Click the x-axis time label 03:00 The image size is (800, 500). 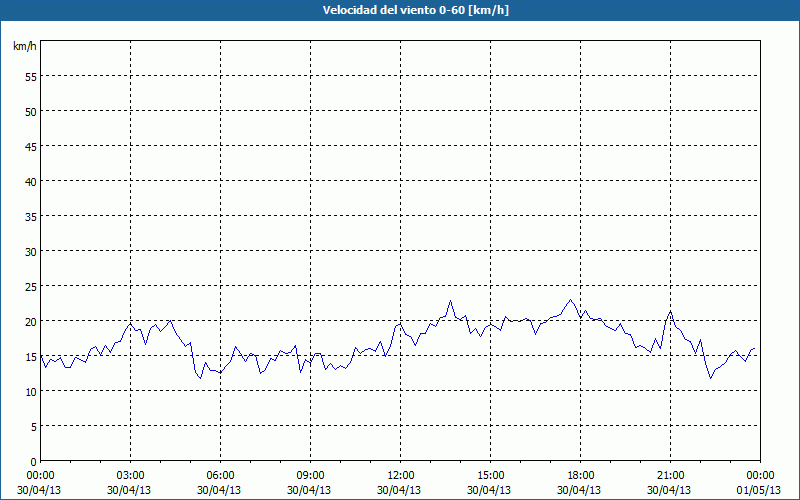tap(131, 476)
